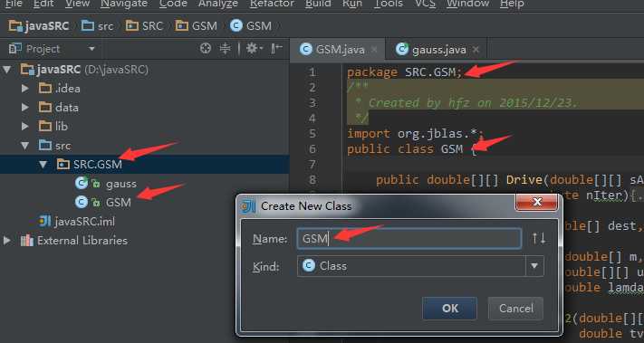Open the VCS menu
Image resolution: width=644 pixels, height=343 pixels.
[x=425, y=4]
